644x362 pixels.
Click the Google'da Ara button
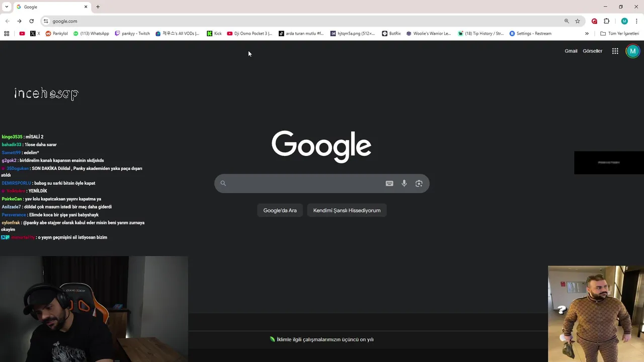[280, 210]
